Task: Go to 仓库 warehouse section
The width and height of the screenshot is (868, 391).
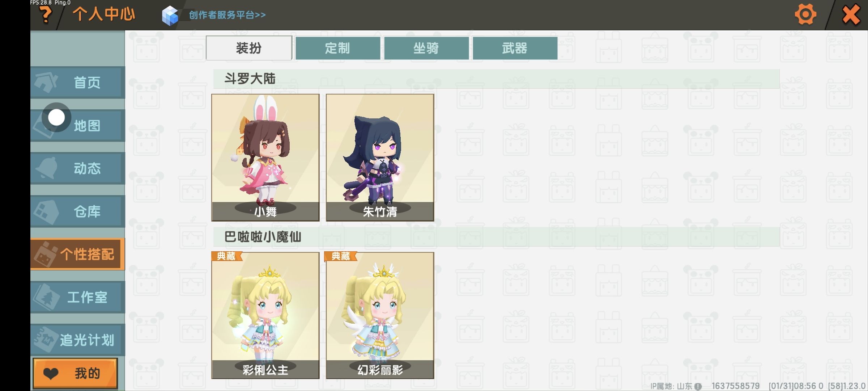Action: coord(78,211)
